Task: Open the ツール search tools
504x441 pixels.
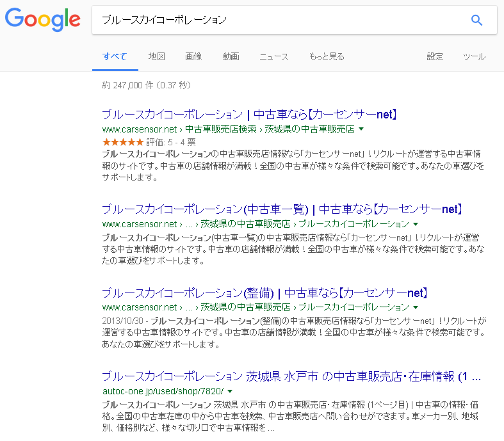Action: click(474, 56)
